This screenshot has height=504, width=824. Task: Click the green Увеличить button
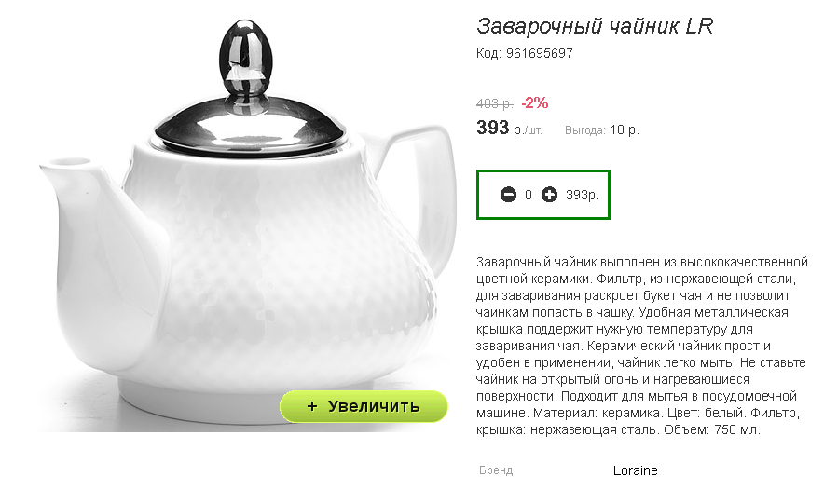[364, 406]
